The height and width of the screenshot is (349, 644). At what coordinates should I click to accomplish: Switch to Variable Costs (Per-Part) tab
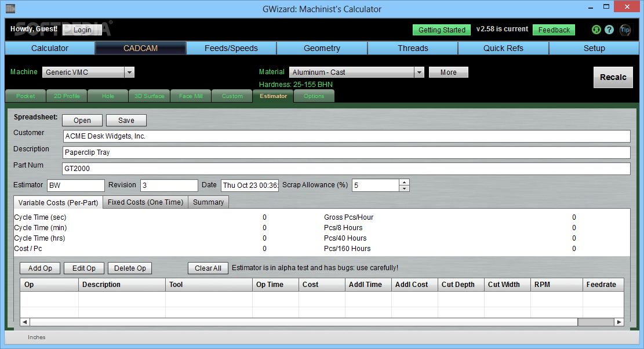pyautogui.click(x=58, y=202)
